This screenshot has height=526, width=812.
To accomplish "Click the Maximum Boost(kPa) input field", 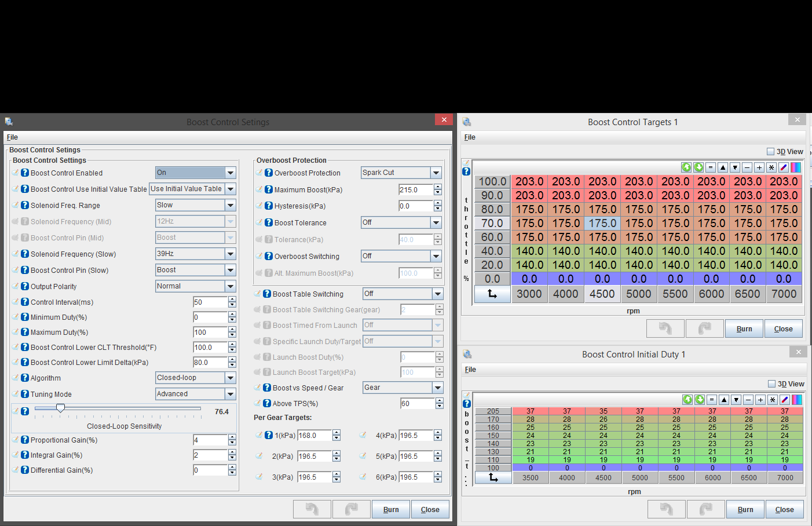I will click(x=415, y=190).
